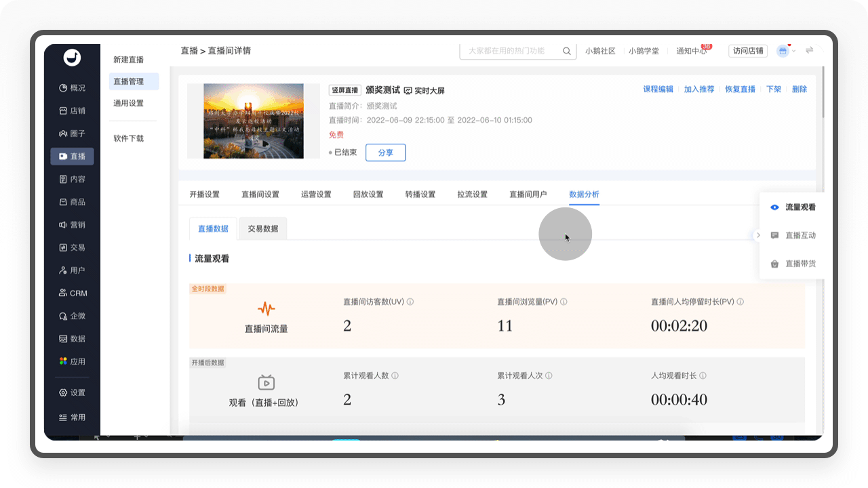The width and height of the screenshot is (868, 488).
Task: Info icon next to 直播间人均停留时长(PV)
Action: click(741, 302)
